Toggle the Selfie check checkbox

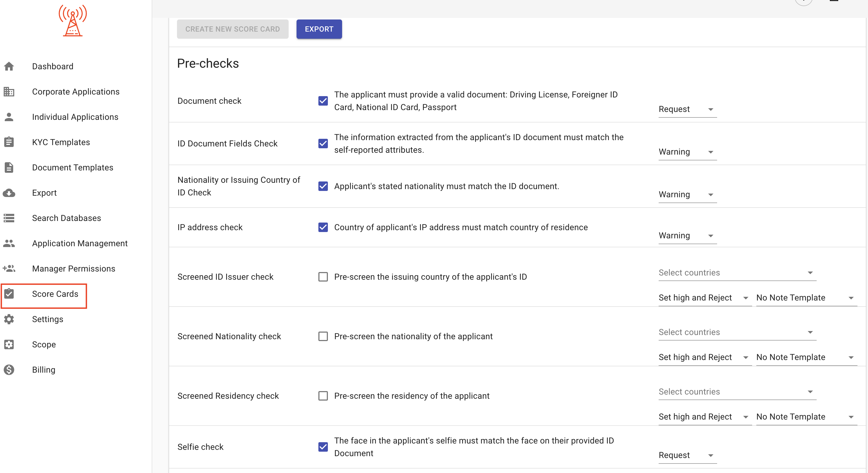click(323, 447)
